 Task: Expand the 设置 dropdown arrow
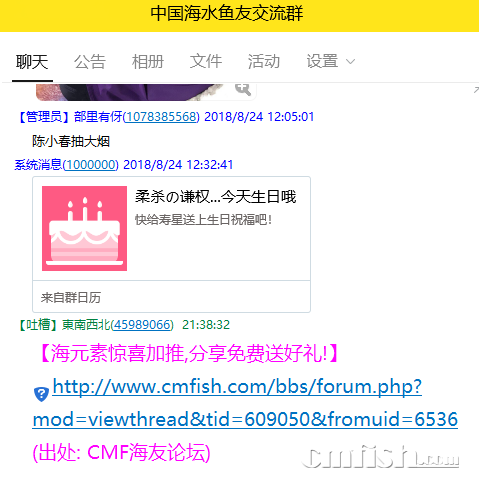pos(350,62)
